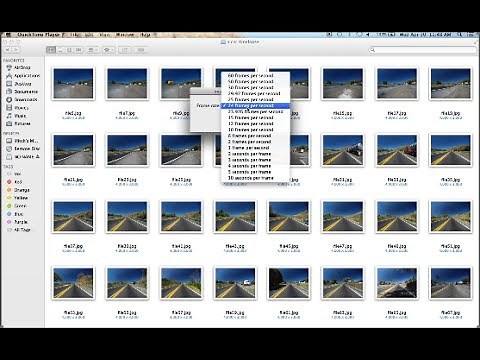The height and width of the screenshot is (360, 480).
Task: Select the Orange tag
Action: [18, 190]
